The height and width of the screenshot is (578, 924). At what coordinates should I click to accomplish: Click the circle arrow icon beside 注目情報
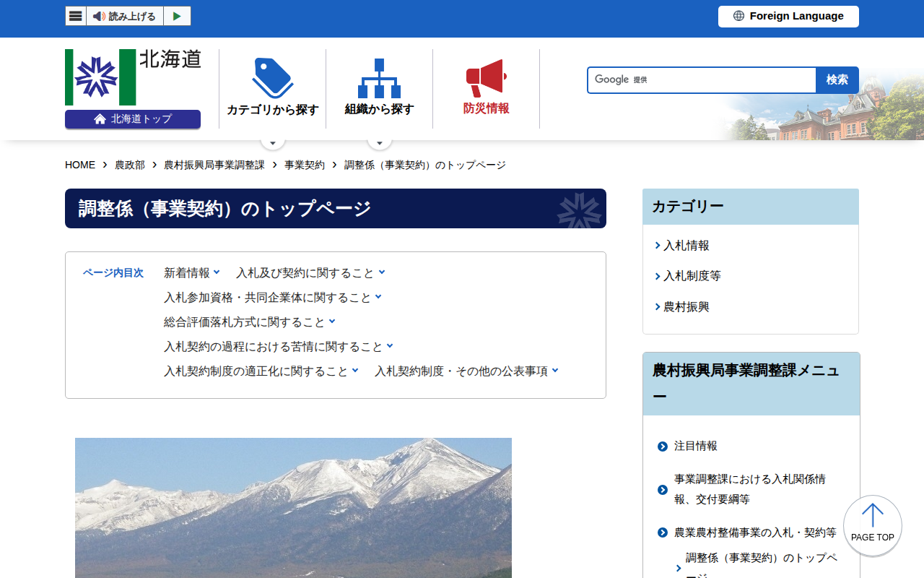[663, 447]
